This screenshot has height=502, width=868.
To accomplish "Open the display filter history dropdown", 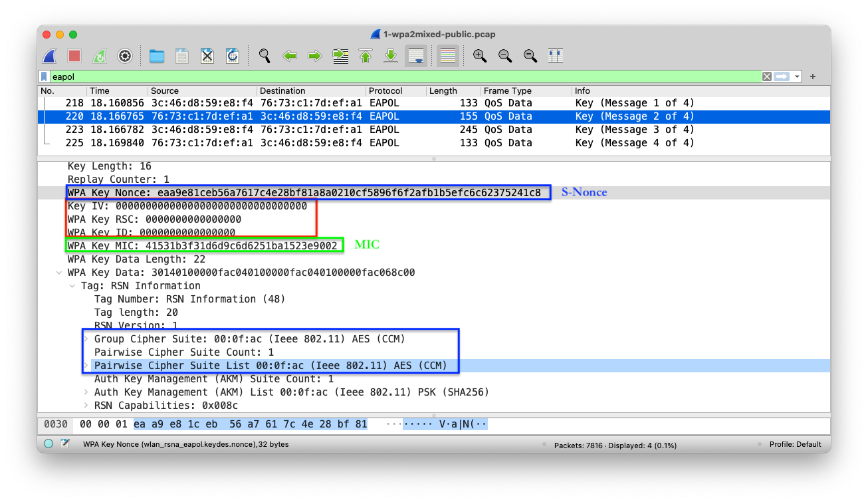I will click(x=797, y=76).
